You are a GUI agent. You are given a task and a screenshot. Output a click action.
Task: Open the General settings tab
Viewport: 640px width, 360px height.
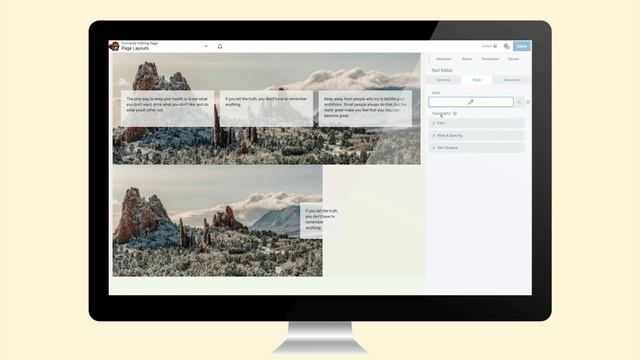(444, 80)
